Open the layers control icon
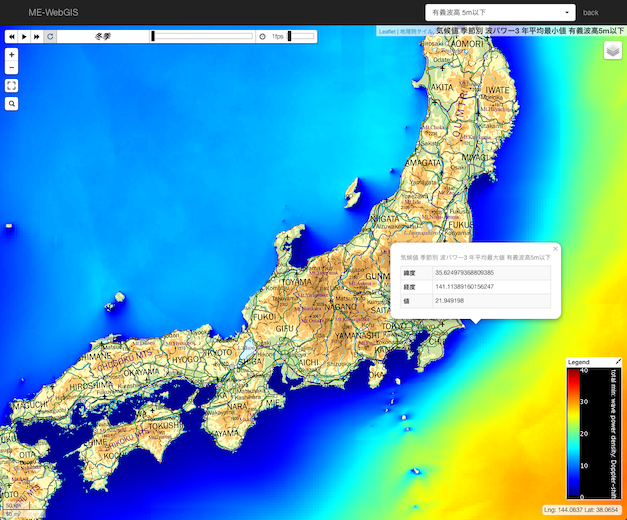 coord(612,50)
